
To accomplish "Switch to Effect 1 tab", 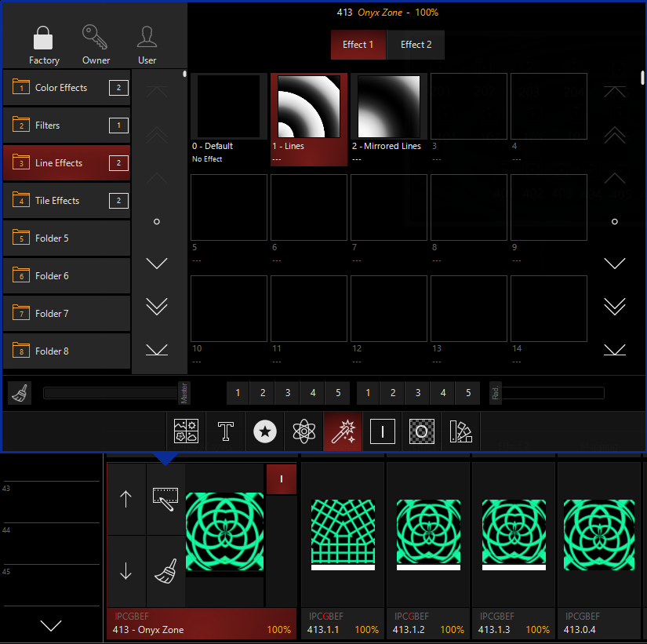I will click(x=358, y=45).
